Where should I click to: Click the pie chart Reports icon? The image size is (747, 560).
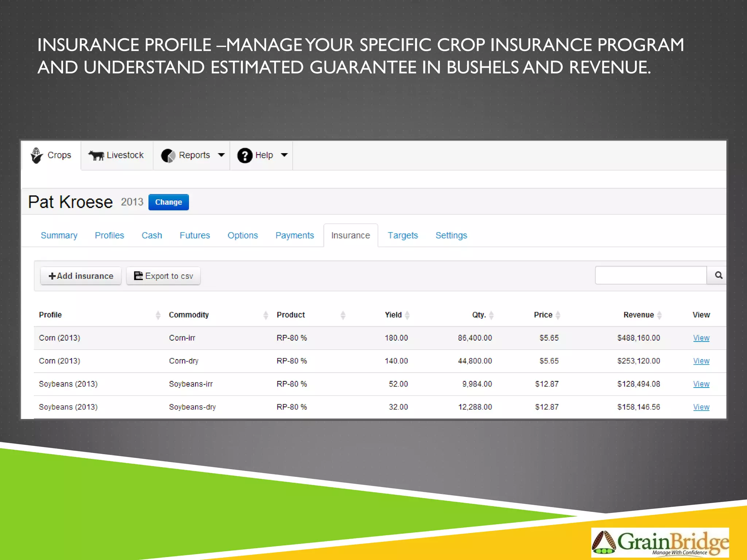168,156
